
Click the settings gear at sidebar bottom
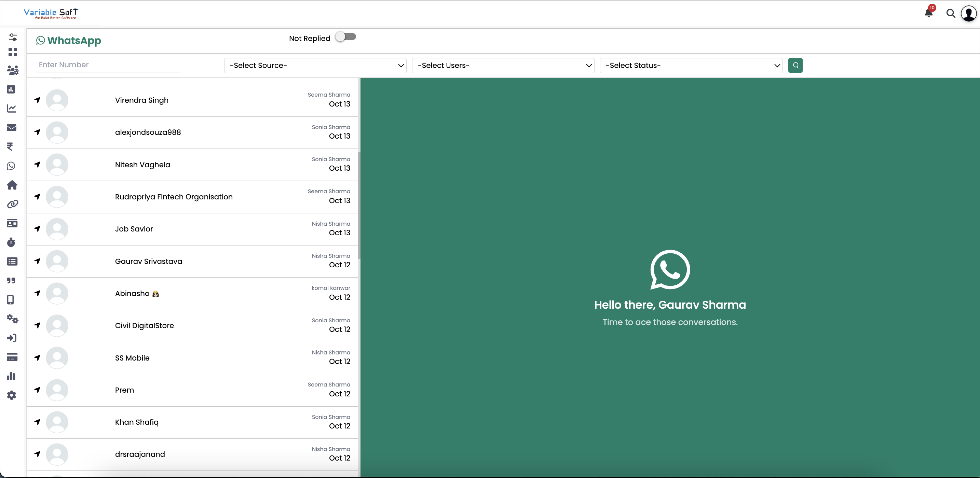tap(11, 395)
